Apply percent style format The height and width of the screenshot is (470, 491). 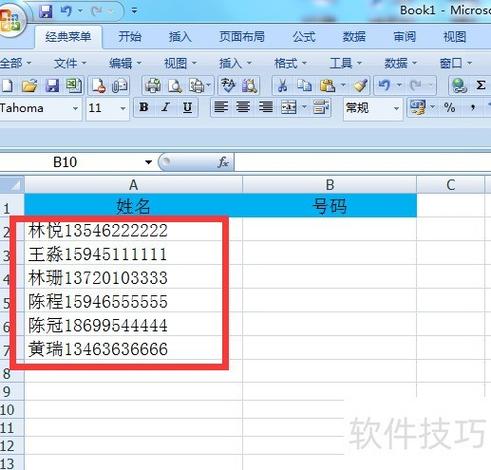[x=450, y=108]
